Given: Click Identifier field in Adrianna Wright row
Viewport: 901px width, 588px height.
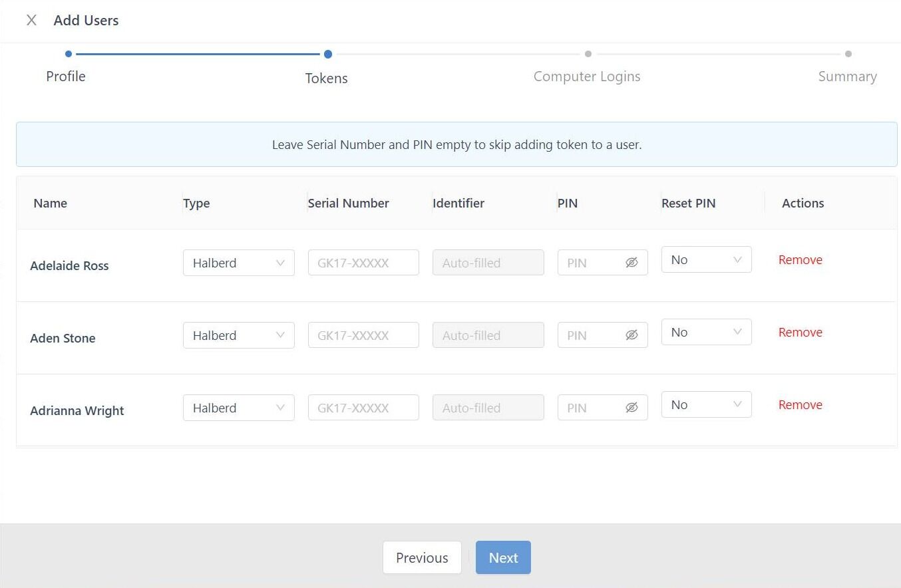Looking at the screenshot, I should pos(488,408).
